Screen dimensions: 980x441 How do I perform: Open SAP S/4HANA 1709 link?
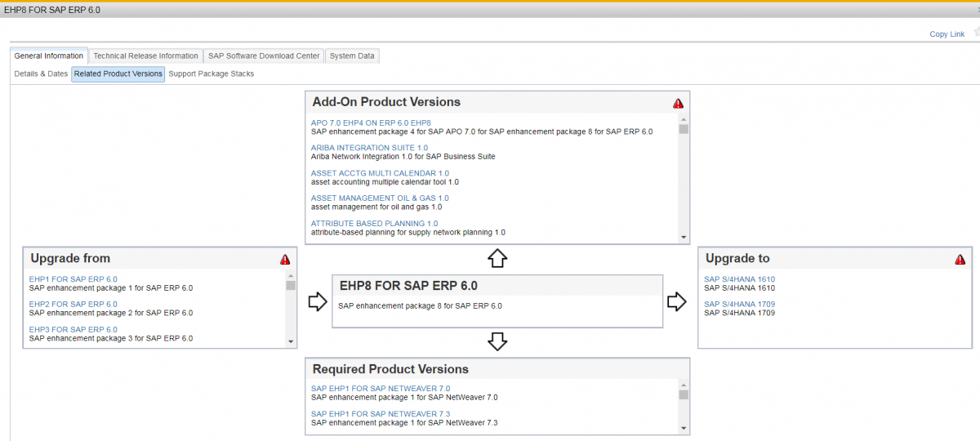[x=740, y=304]
